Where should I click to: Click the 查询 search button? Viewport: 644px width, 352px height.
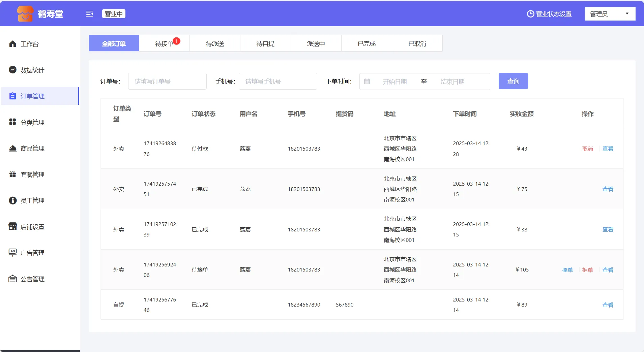click(513, 81)
